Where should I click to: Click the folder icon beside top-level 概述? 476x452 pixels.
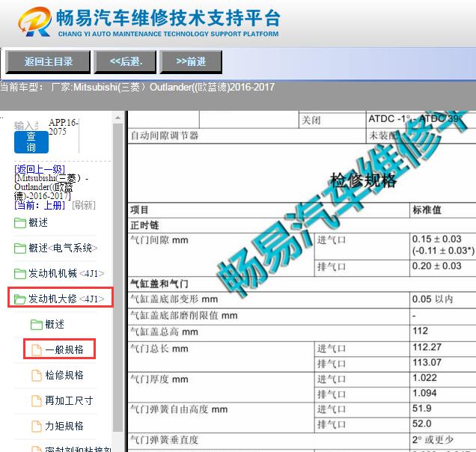[20, 223]
